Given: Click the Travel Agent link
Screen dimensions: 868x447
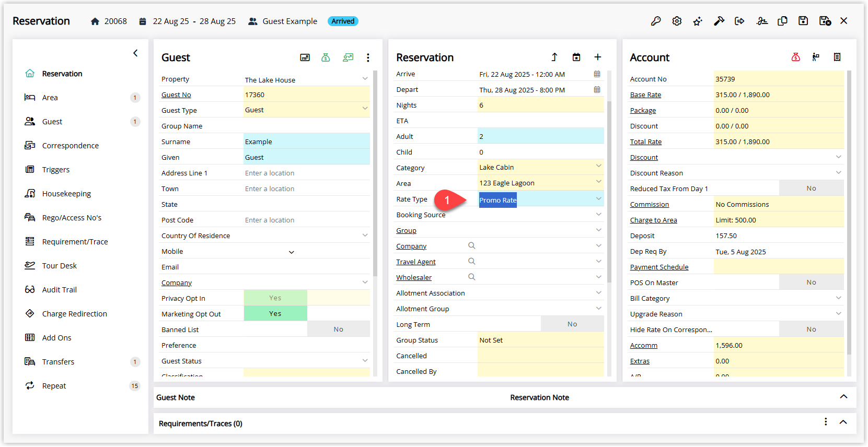Looking at the screenshot, I should 415,262.
